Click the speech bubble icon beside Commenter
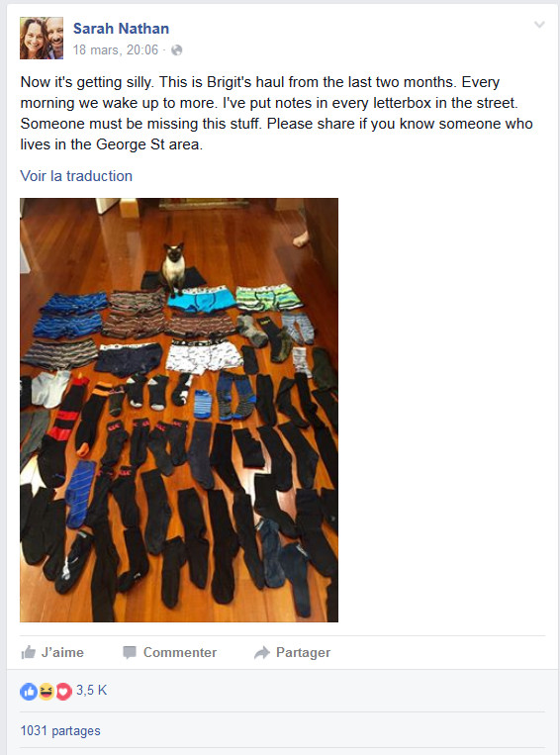The height and width of the screenshot is (755, 560). click(130, 652)
